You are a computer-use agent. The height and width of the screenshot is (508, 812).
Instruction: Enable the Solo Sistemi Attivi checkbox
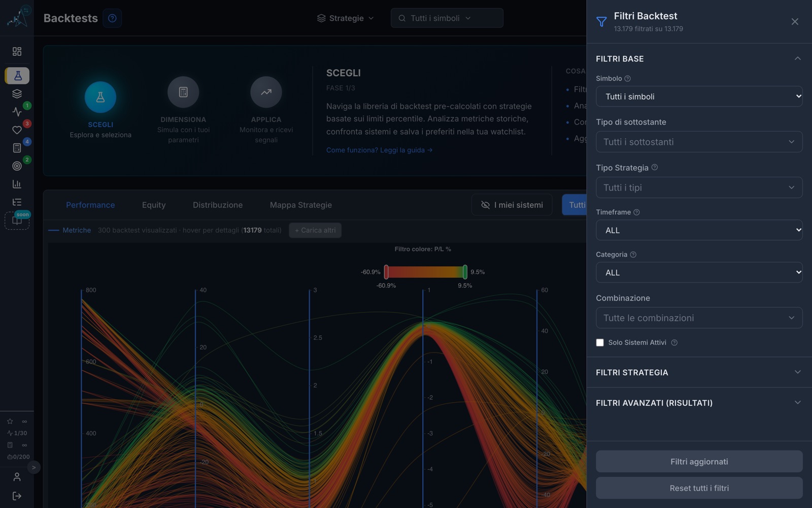(x=600, y=342)
